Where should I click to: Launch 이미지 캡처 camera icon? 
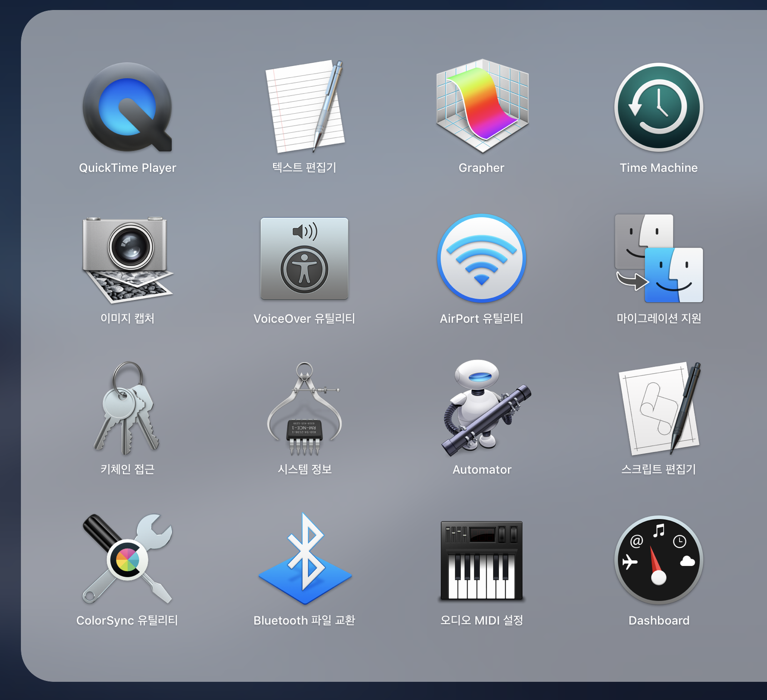[128, 260]
